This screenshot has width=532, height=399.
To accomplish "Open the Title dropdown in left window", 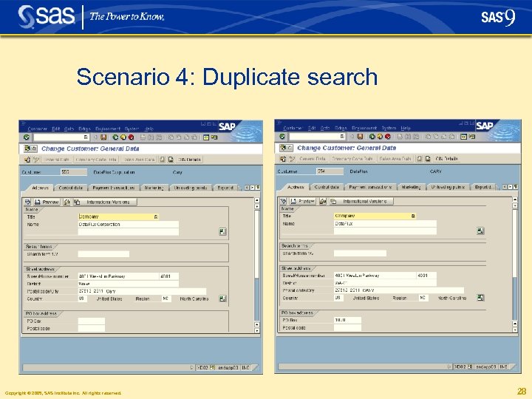I will (156, 216).
